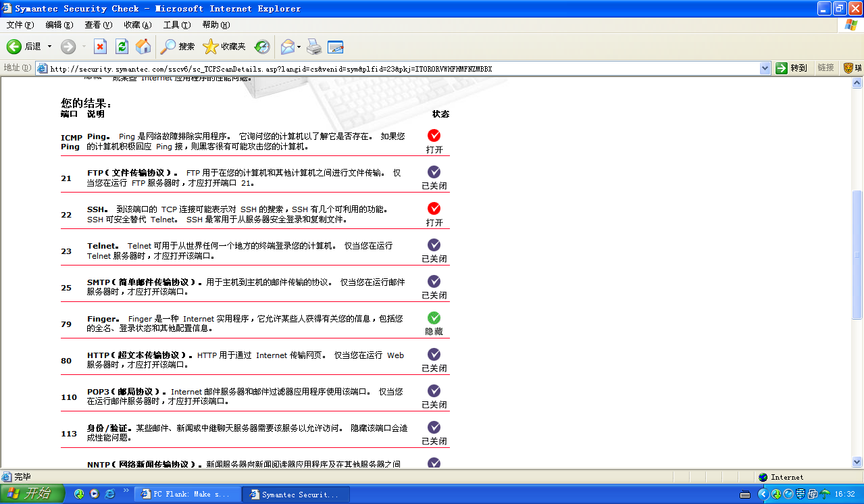
Task: Click the 'Telnet。' heading text
Action: point(103,246)
